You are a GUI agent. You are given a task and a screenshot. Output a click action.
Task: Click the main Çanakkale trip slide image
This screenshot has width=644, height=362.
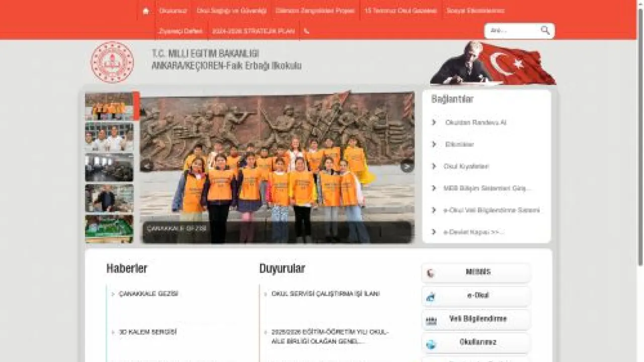click(277, 167)
